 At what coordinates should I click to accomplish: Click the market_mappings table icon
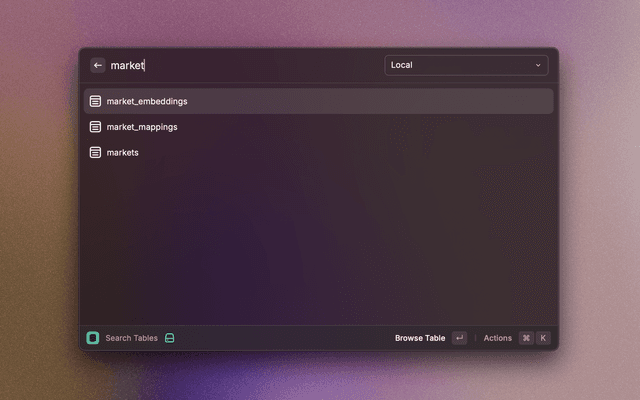click(95, 127)
